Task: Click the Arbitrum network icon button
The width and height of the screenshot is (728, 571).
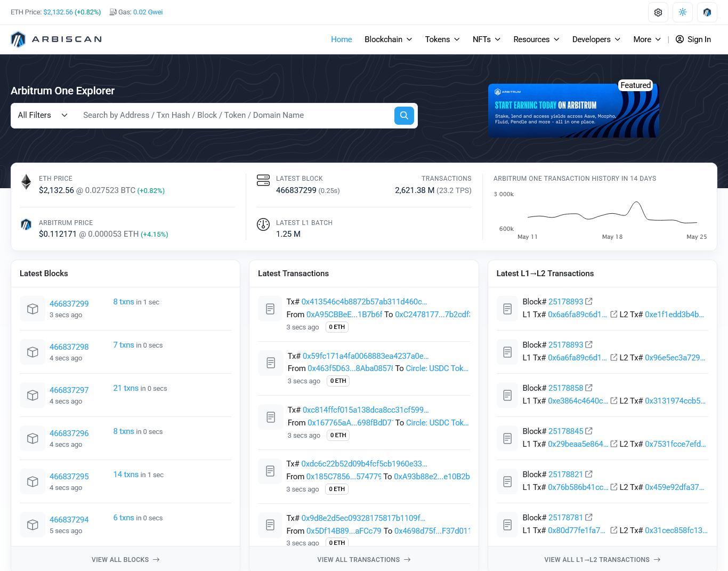Action: (707, 12)
